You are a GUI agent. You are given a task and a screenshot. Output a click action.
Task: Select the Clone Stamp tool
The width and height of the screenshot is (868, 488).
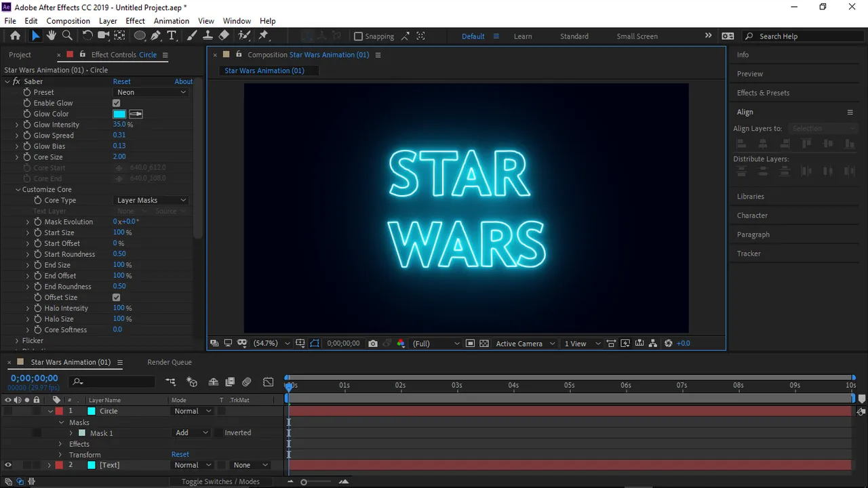(208, 36)
